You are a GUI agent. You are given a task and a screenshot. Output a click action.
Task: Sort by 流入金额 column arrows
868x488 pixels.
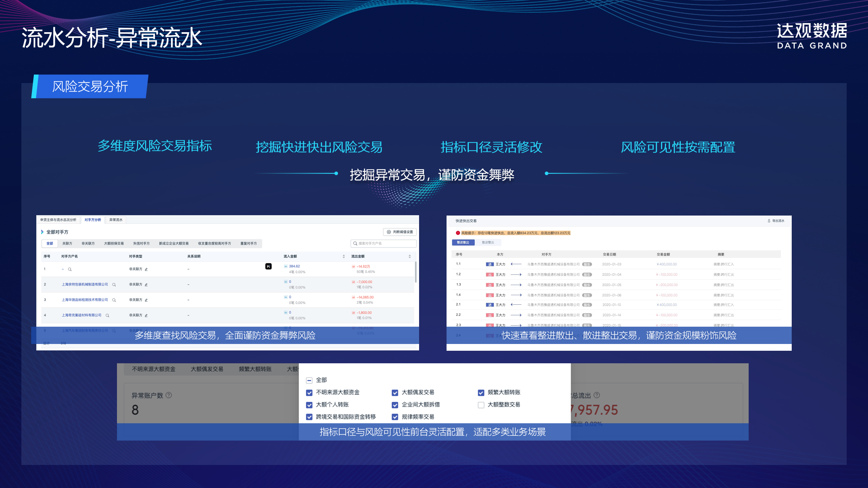pyautogui.click(x=343, y=257)
